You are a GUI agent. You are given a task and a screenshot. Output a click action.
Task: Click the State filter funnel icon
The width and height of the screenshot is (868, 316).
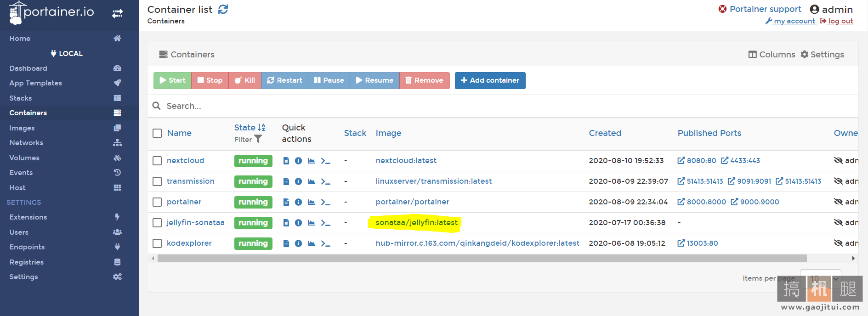[258, 139]
